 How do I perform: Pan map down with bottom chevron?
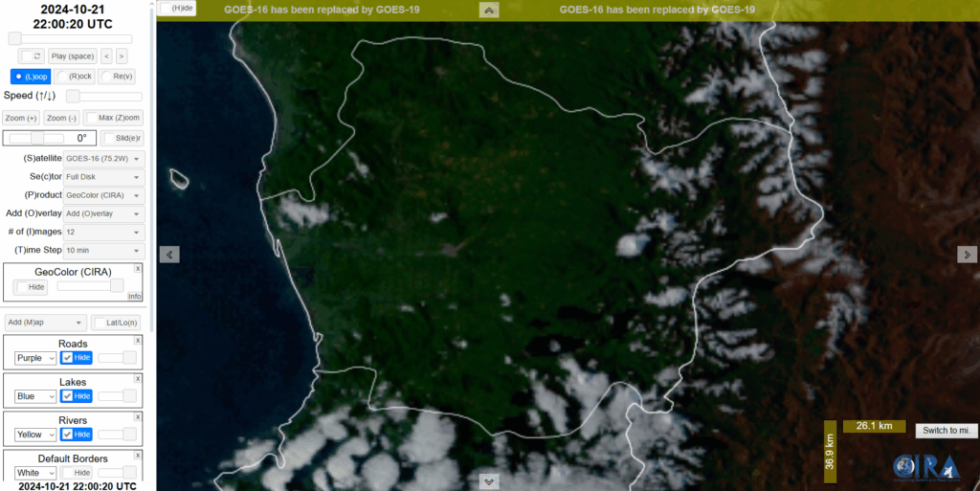point(489,481)
